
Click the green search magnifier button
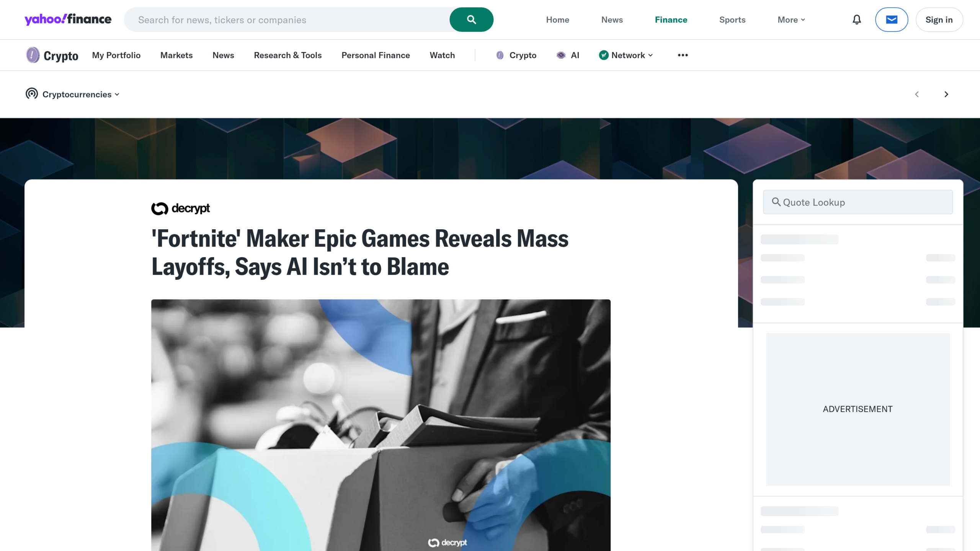point(471,20)
